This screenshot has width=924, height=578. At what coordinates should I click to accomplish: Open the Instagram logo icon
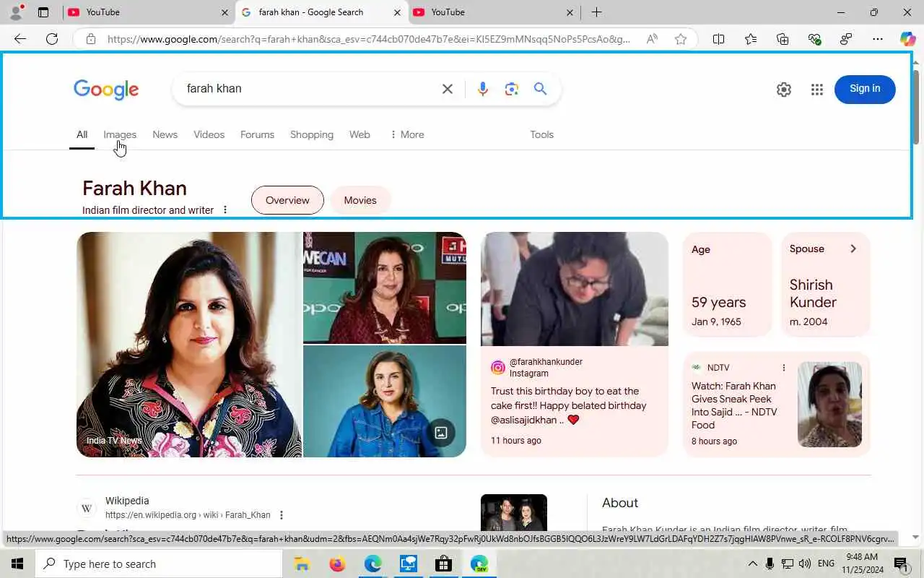pos(498,368)
